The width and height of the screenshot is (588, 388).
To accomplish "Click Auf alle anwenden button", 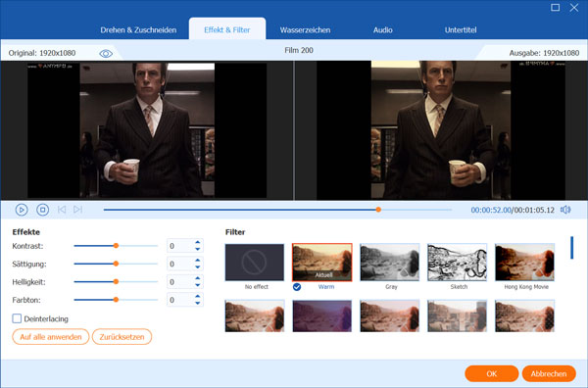I will pyautogui.click(x=51, y=337).
